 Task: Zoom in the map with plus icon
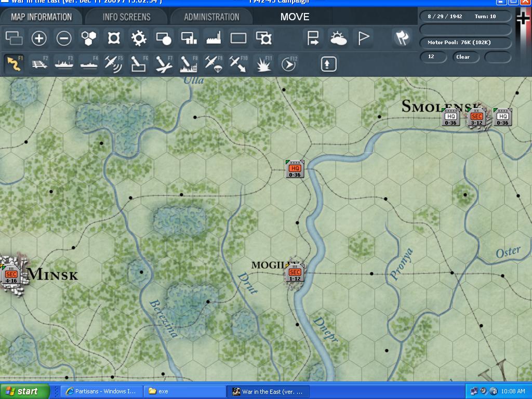[x=38, y=38]
